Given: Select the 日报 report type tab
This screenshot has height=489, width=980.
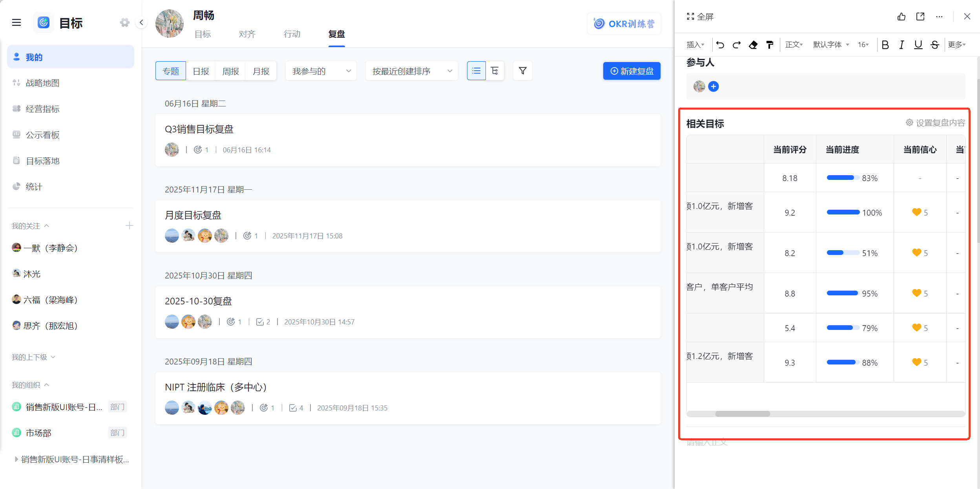Looking at the screenshot, I should (201, 71).
